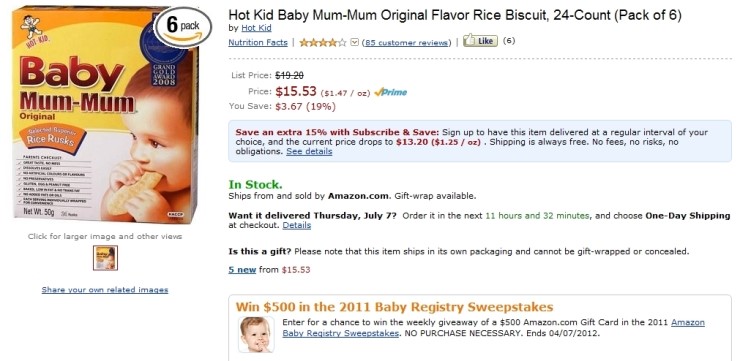View the 85 customer reviews

pos(406,43)
